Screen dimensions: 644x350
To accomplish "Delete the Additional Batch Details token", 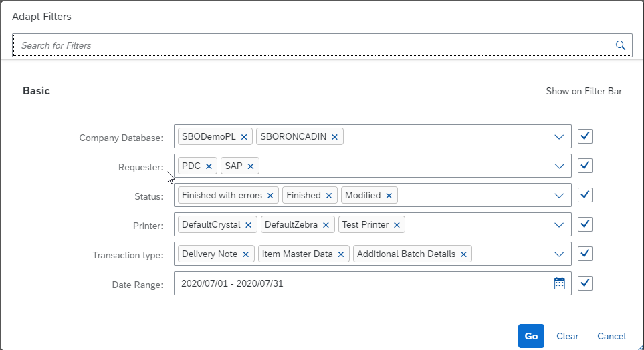I will click(463, 254).
